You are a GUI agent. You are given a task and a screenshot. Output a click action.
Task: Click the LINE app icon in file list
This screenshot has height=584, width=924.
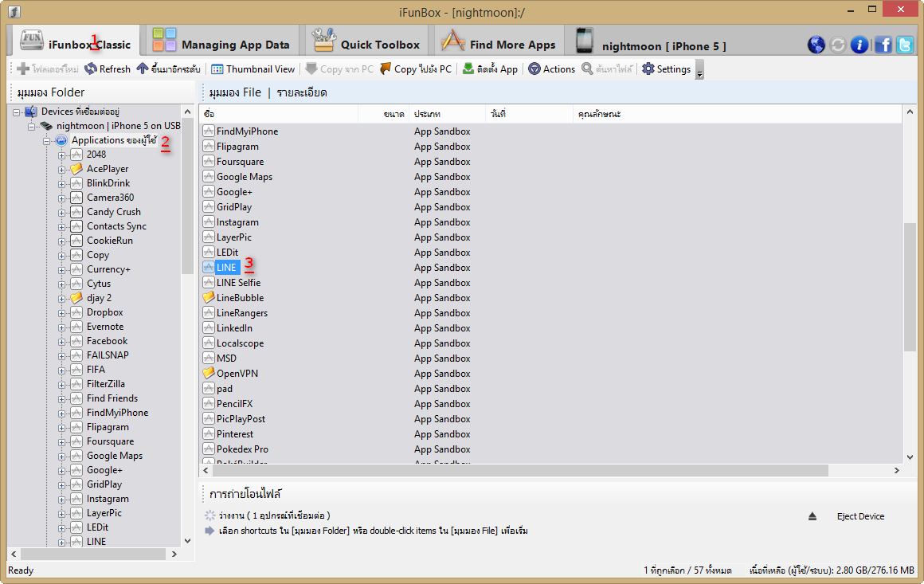[209, 268]
